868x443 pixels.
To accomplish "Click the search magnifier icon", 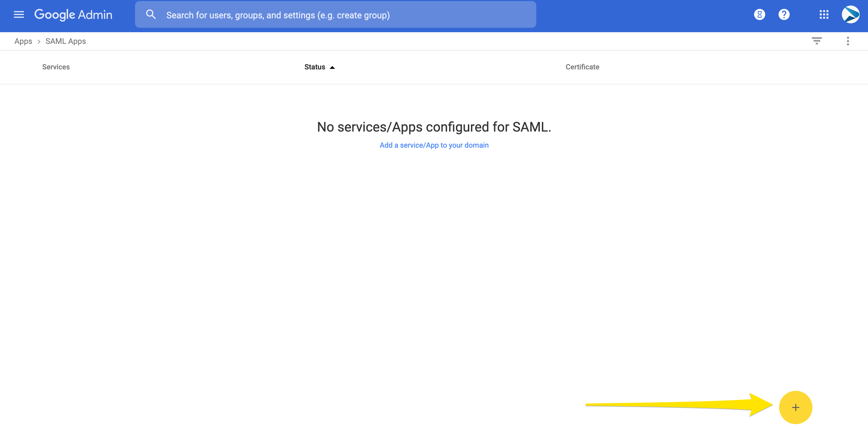I will [151, 14].
